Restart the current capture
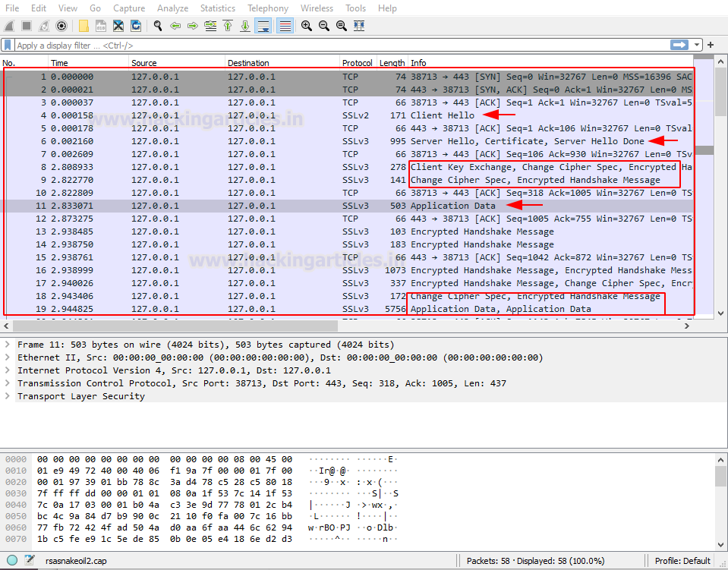Screen dimensions: 728x570 (x=43, y=26)
